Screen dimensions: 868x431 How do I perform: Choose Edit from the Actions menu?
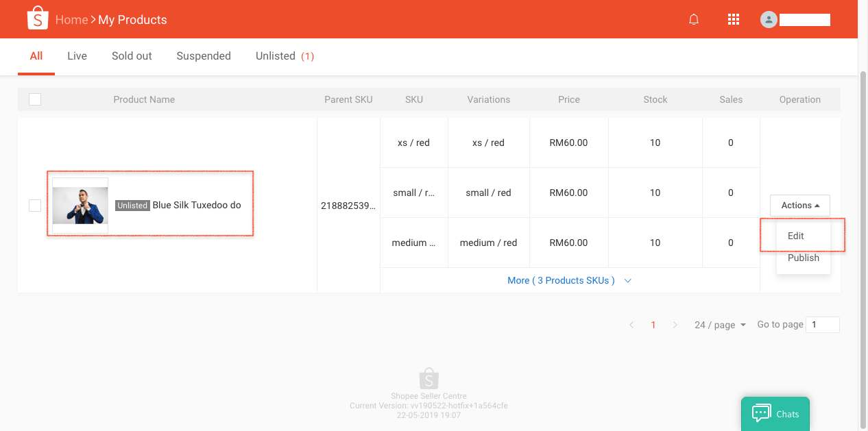coord(796,236)
